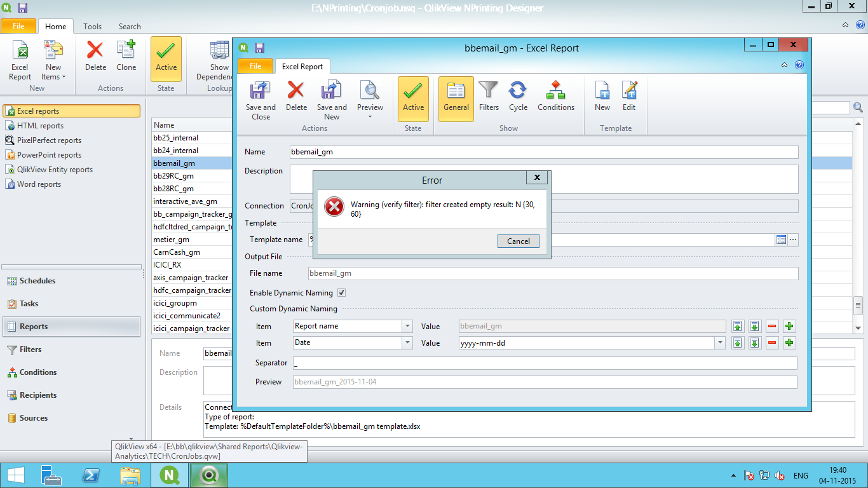Viewport: 868px width, 488px height.
Task: Click the template browse ellipsis button
Action: point(793,240)
